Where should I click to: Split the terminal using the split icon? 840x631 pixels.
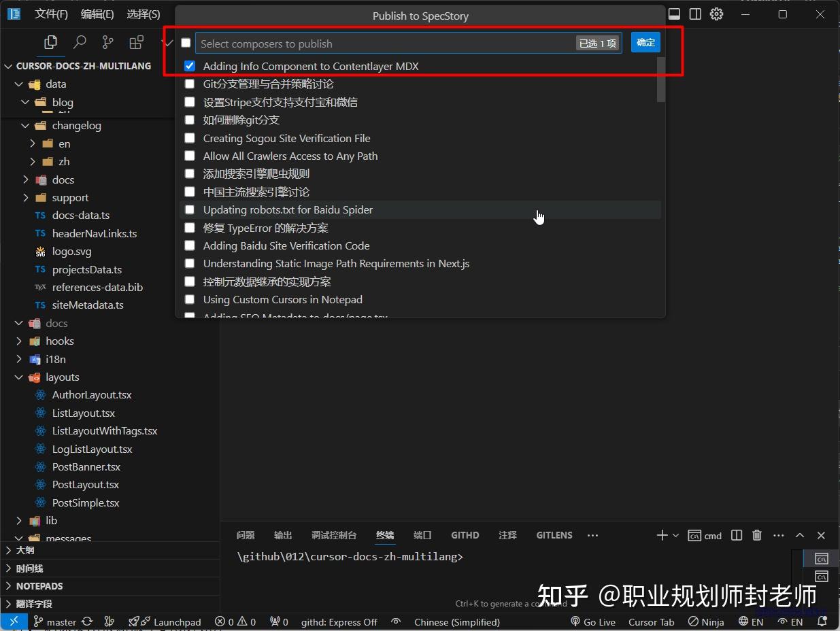[x=736, y=535]
